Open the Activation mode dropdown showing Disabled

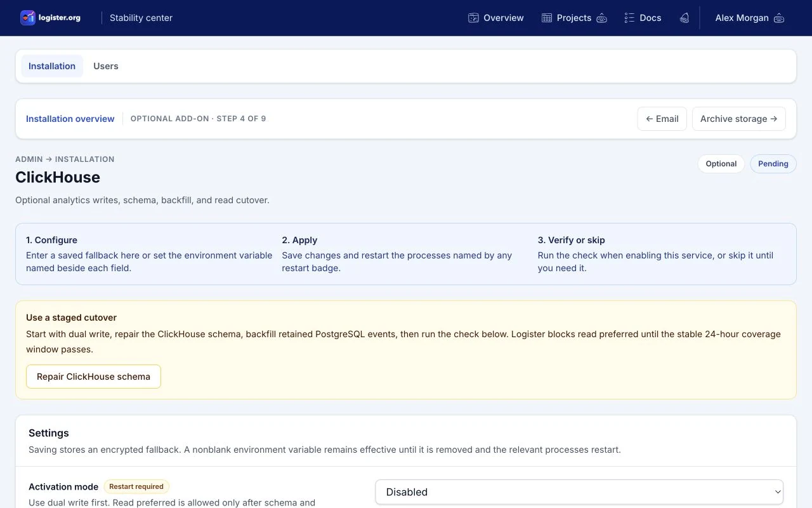pyautogui.click(x=579, y=492)
